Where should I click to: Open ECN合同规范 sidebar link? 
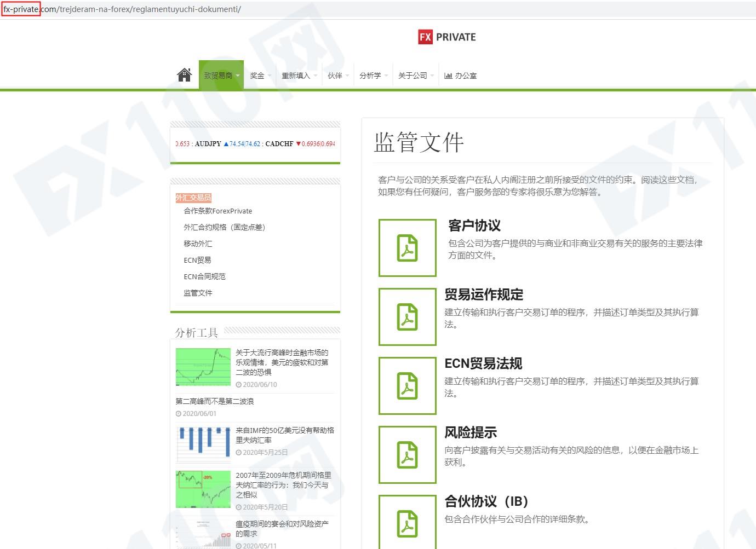click(204, 276)
